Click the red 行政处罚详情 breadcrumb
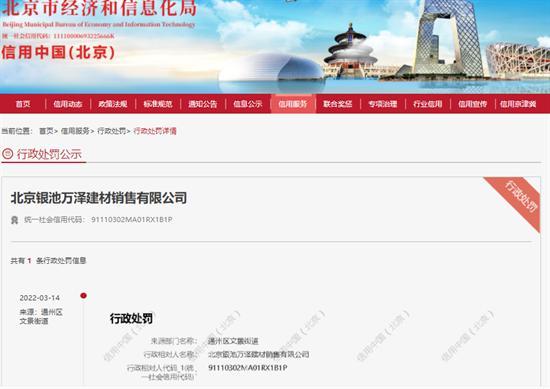This screenshot has height=389, width=550. 155,131
